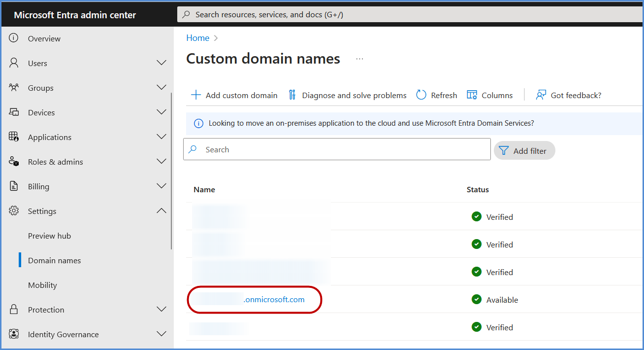Open the .onmicrosoft.com domain link
Image resolution: width=644 pixels, height=350 pixels.
[274, 300]
